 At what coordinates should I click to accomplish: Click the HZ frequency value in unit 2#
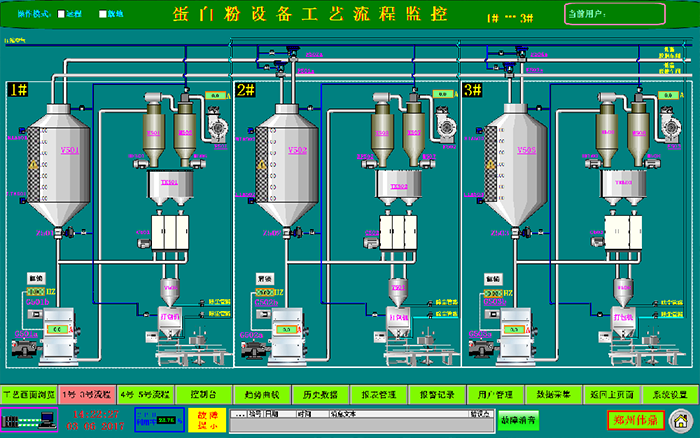[x=265, y=292]
